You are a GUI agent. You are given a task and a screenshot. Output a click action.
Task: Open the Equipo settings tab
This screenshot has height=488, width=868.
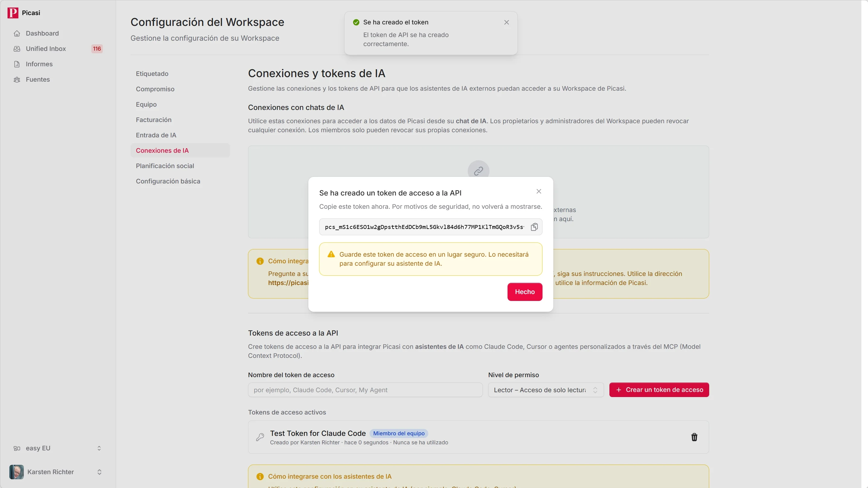[180, 105]
